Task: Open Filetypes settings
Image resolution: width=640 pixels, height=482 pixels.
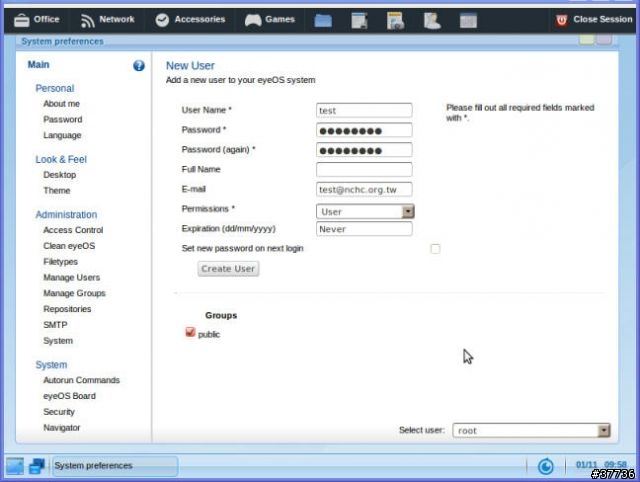Action: pyautogui.click(x=60, y=262)
